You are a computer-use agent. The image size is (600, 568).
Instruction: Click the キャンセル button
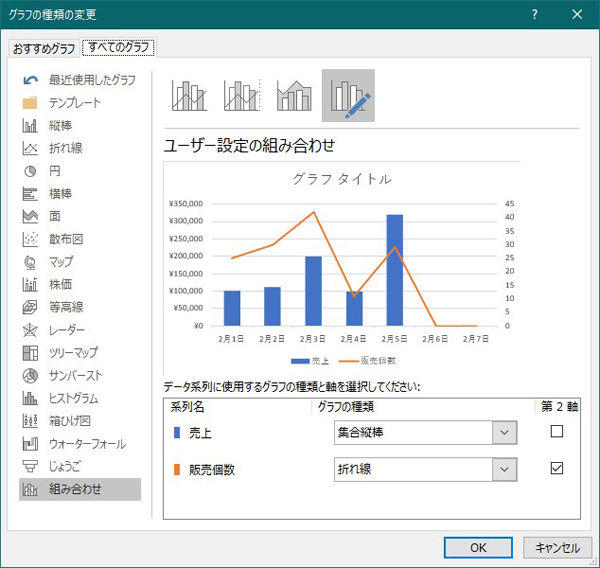557,547
